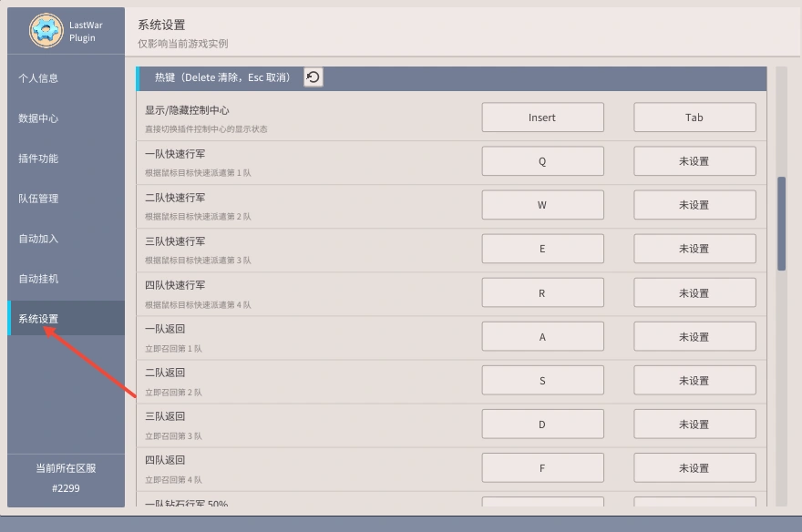Set secondary hotkey for 二队返回
Screen dimensions: 802x532
(x=694, y=381)
